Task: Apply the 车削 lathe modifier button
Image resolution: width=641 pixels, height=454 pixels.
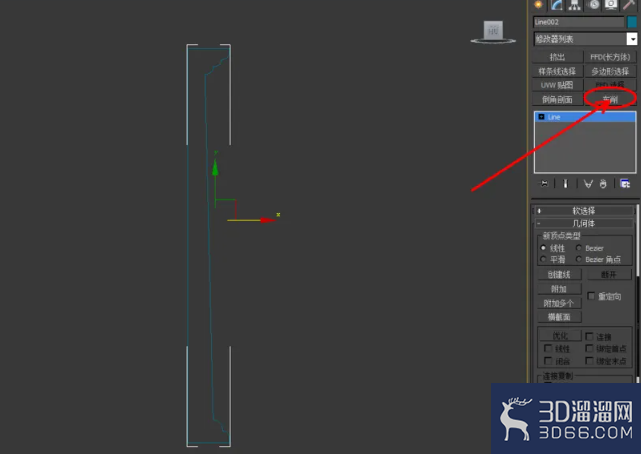Action: (x=610, y=99)
